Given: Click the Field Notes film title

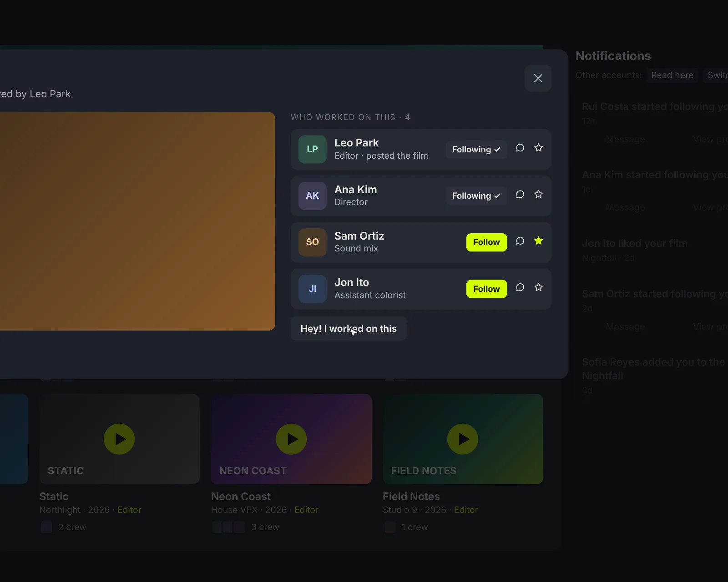Looking at the screenshot, I should 411,497.
